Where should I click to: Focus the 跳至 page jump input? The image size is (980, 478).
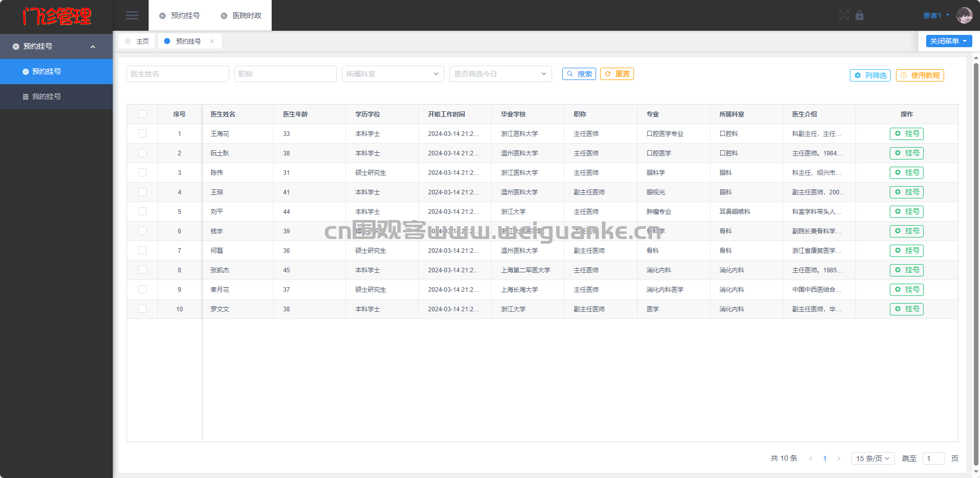(934, 459)
